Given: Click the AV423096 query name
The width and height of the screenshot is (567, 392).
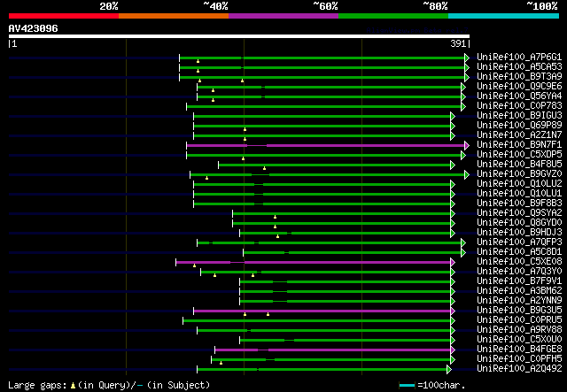Looking at the screenshot, I should point(34,28).
